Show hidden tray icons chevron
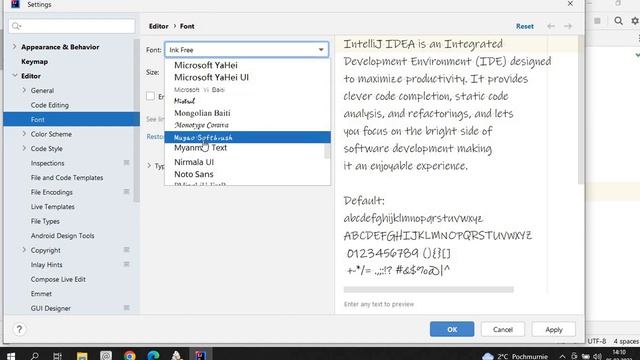Viewport: 640px width, 360px height. click(x=562, y=356)
